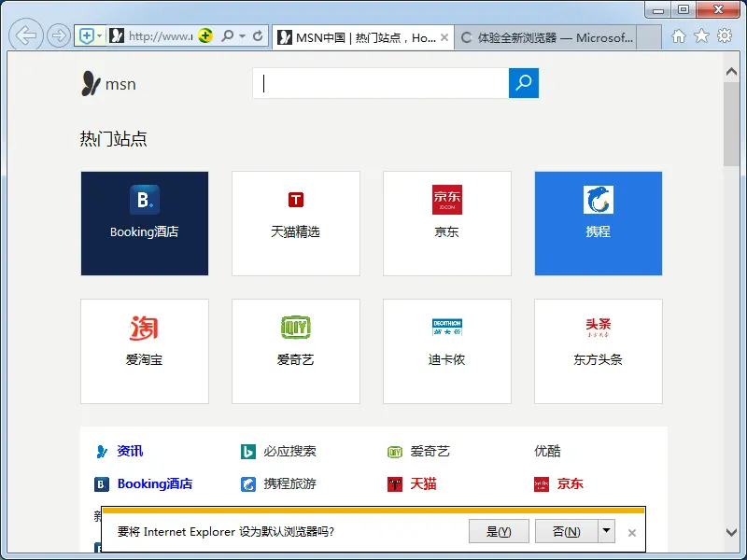The height and width of the screenshot is (560, 747).
Task: Open the 必应搜索 link
Action: (289, 451)
